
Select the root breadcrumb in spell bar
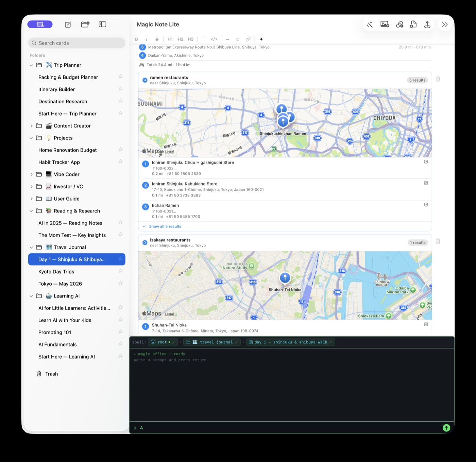163,342
